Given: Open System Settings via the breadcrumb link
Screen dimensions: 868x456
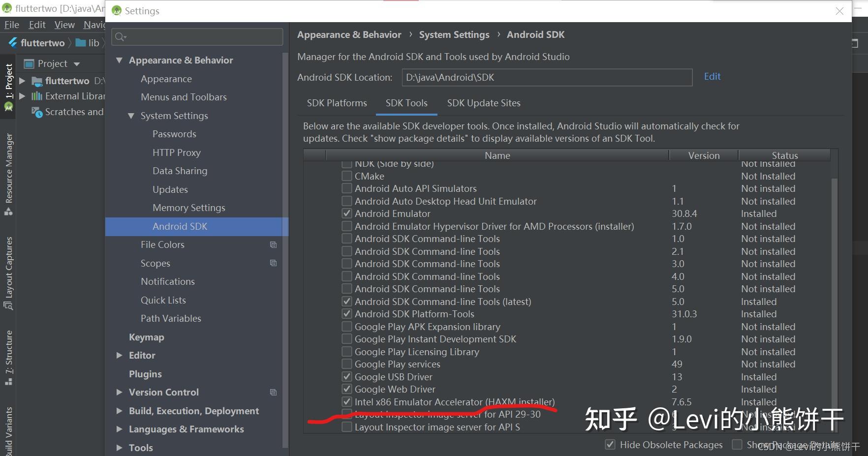Looking at the screenshot, I should (454, 34).
